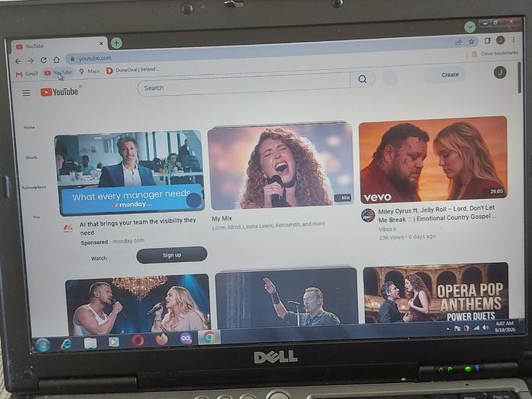Image resolution: width=532 pixels, height=399 pixels.
Task: Open the YouTube hamburger guide menu
Action: (x=26, y=93)
